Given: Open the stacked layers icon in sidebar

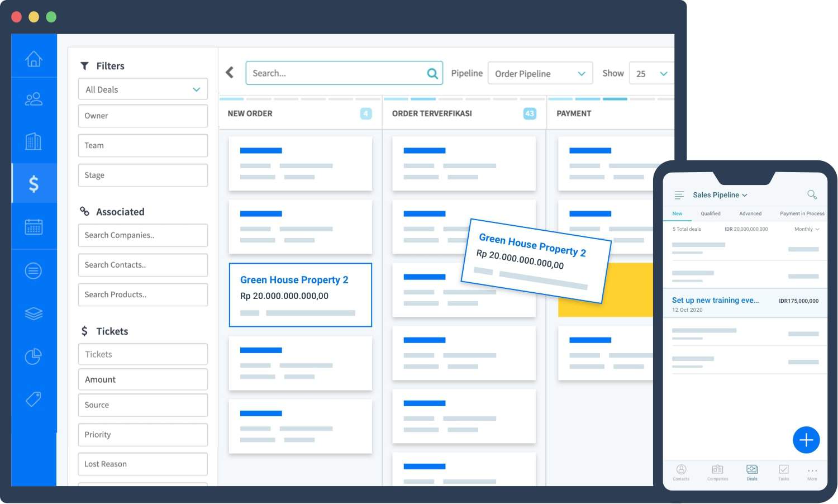Looking at the screenshot, I should [34, 313].
